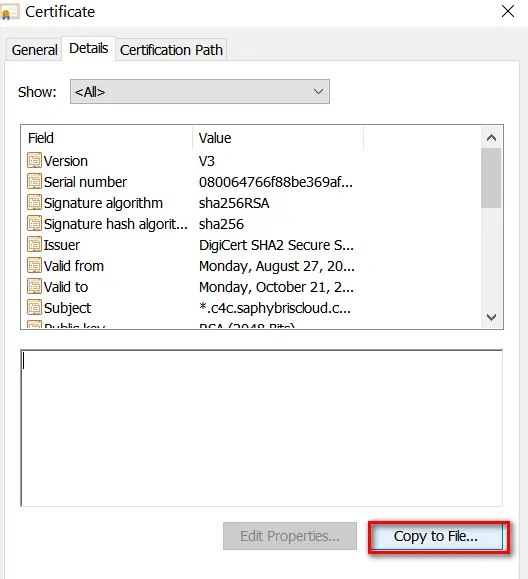Select the Valid from row label
Viewport: 528px width, 579px height.
pyautogui.click(x=74, y=266)
